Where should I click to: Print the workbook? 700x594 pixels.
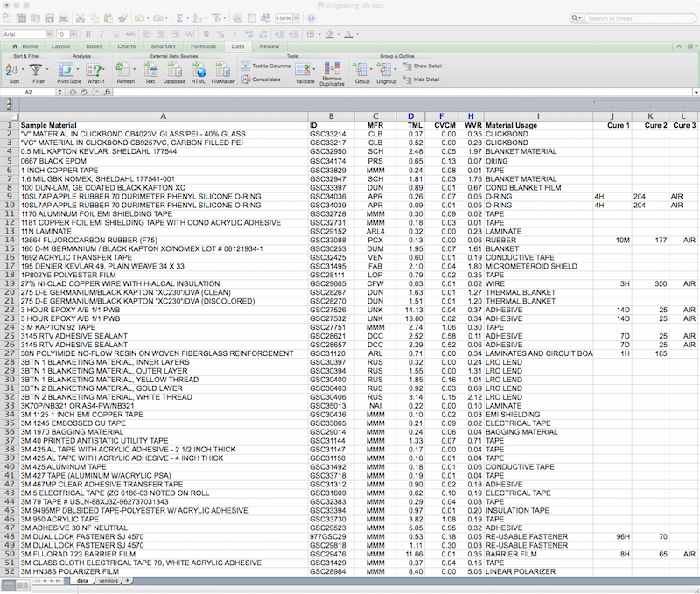coord(63,18)
